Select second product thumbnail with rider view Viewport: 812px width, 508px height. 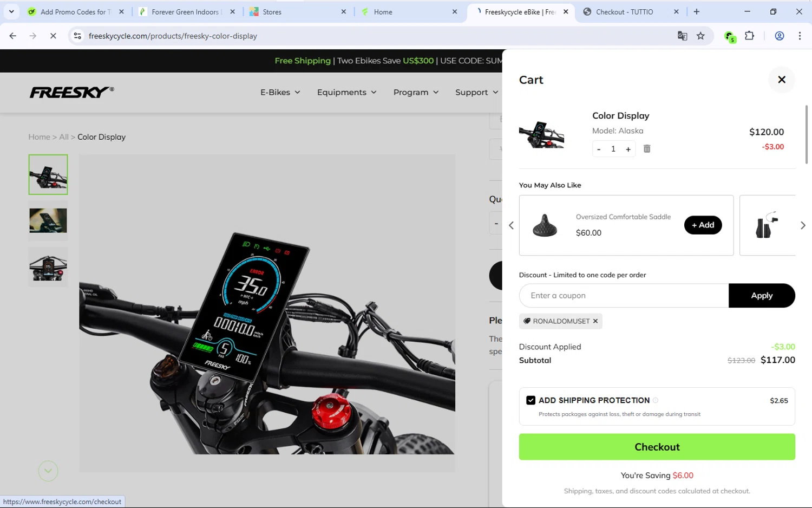point(48,221)
